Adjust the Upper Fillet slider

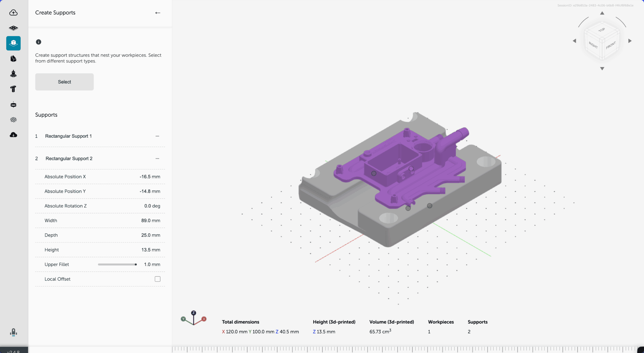pos(136,264)
